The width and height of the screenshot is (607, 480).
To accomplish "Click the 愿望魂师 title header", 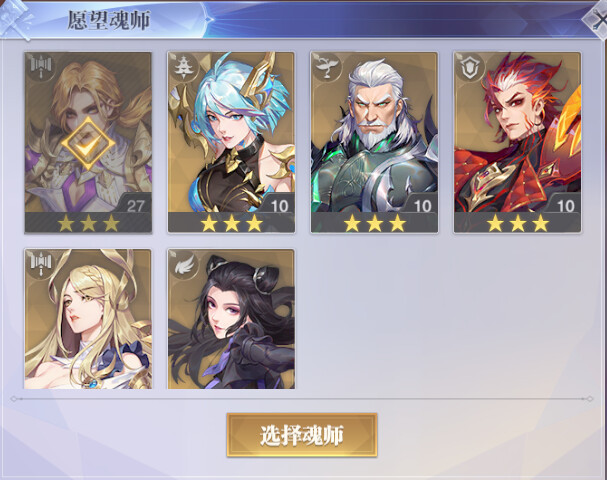I will [109, 20].
